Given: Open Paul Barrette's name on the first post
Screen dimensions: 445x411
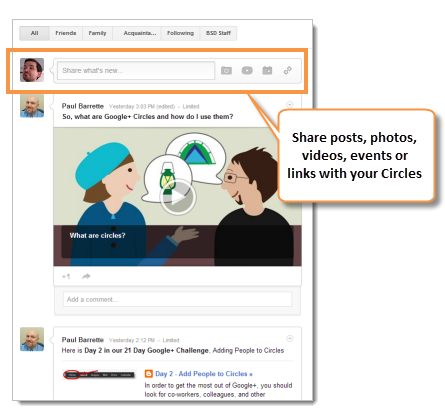Looking at the screenshot, I should pyautogui.click(x=83, y=106).
